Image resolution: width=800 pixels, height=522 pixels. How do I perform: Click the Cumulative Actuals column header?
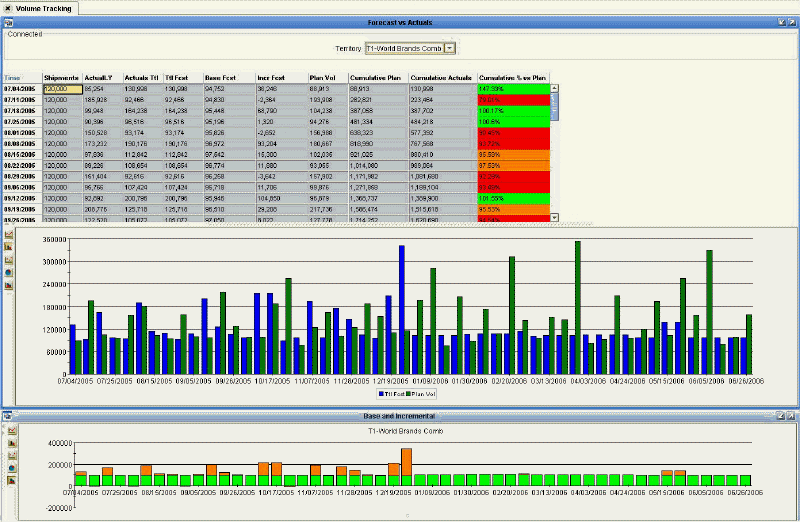point(441,78)
